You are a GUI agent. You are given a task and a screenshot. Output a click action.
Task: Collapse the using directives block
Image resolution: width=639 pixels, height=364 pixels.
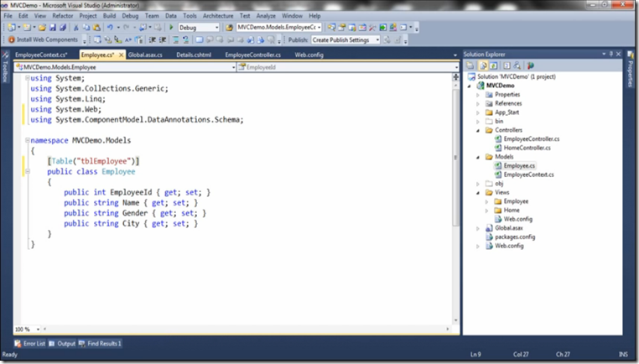28,78
